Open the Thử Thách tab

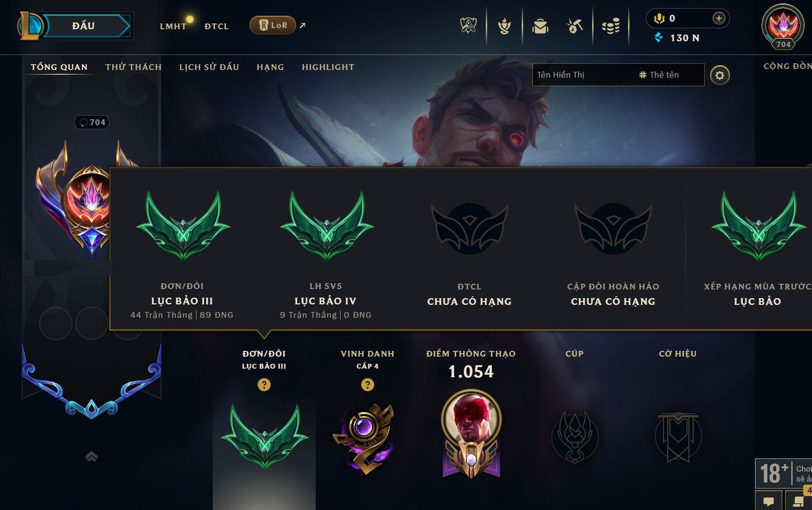click(134, 67)
